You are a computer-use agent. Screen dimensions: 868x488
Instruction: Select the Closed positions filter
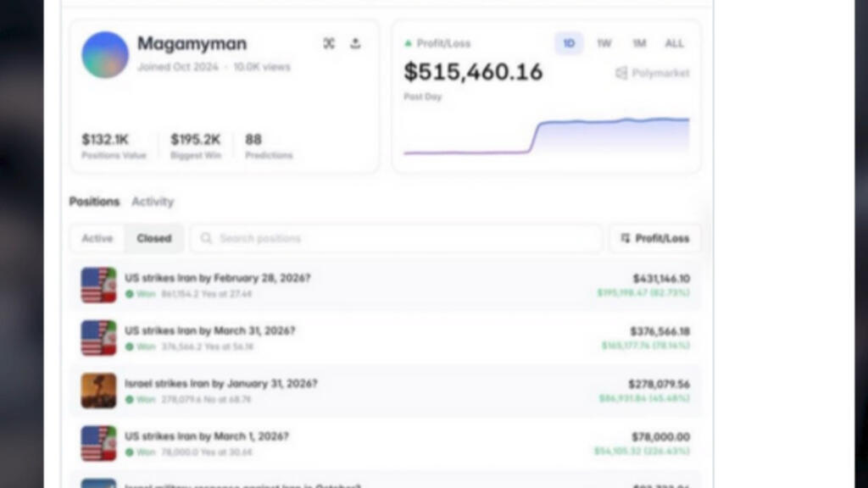(154, 239)
